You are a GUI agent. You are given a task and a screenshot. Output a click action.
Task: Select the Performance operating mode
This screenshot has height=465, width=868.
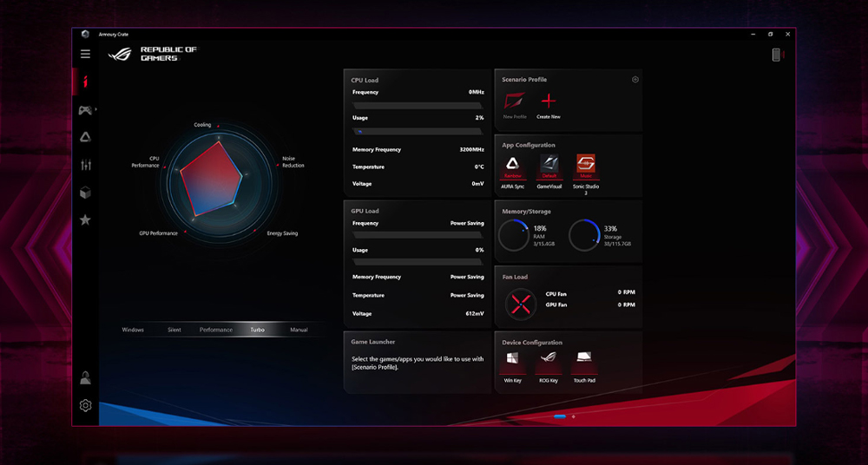[x=216, y=330]
